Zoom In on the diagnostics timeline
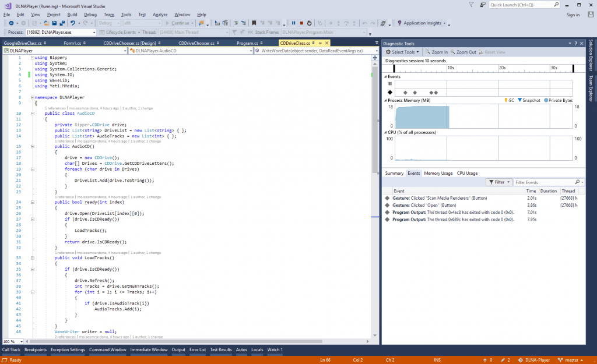 [436, 52]
